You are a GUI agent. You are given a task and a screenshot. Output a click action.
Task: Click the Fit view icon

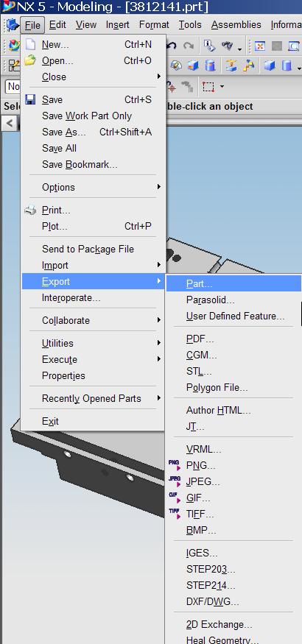pyautogui.click(x=260, y=46)
